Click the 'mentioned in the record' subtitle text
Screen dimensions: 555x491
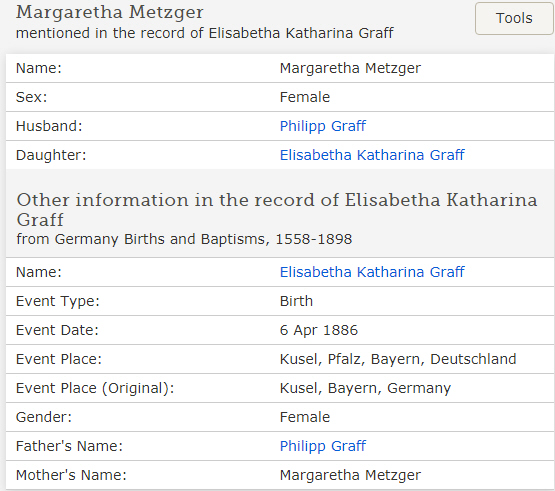pyautogui.click(x=205, y=33)
